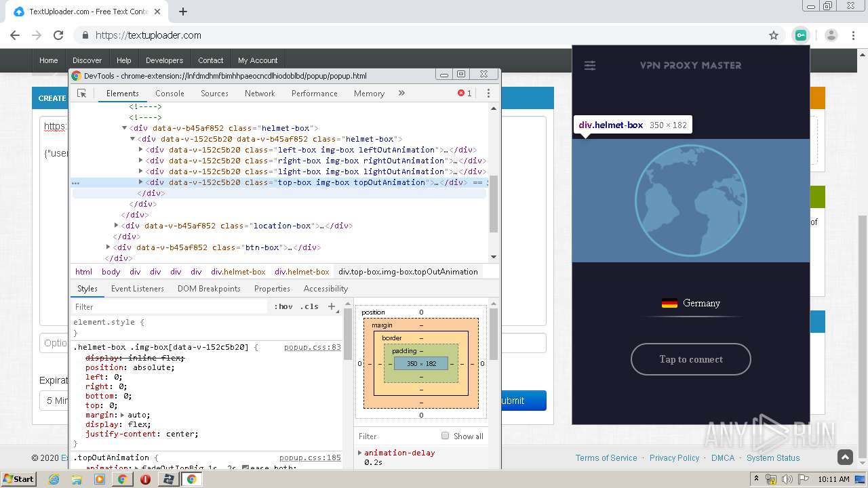Click the Styles filter input field
The image size is (868, 488).
coord(170,306)
